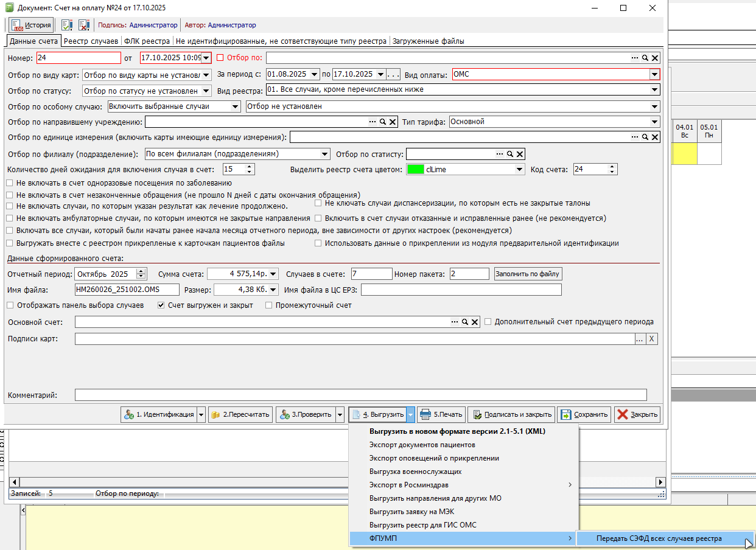Select Выгрузить реестр для ГИС ОМС
756x550 pixels.
click(422, 525)
